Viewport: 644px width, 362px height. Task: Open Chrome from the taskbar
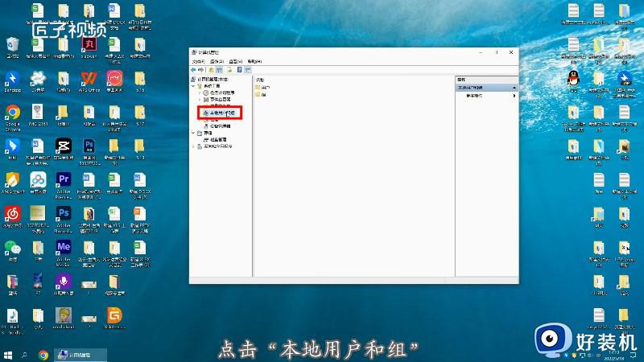pyautogui.click(x=43, y=355)
